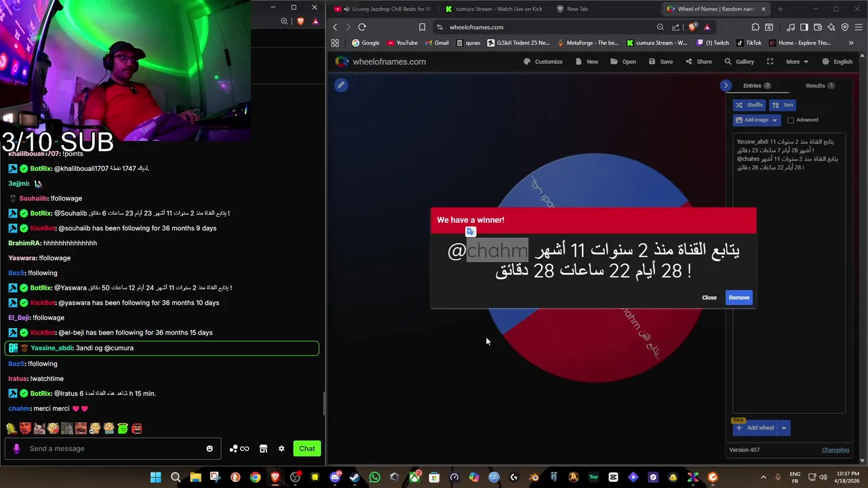Click the translate icon above winner text
Screen dimensions: 868x488
(471, 232)
